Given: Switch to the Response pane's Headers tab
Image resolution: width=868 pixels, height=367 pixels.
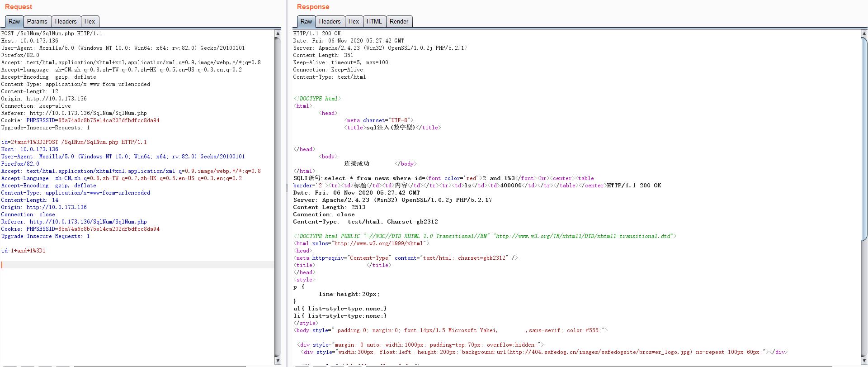Looking at the screenshot, I should pos(330,21).
